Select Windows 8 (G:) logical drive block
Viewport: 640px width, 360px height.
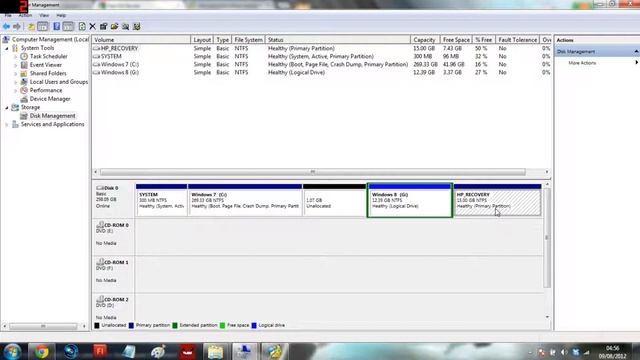(x=410, y=200)
